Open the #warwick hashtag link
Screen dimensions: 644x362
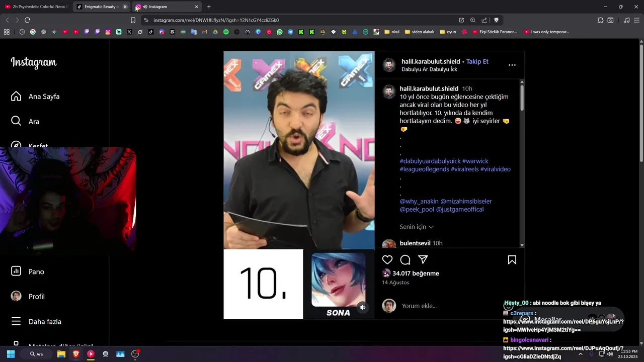point(475,161)
